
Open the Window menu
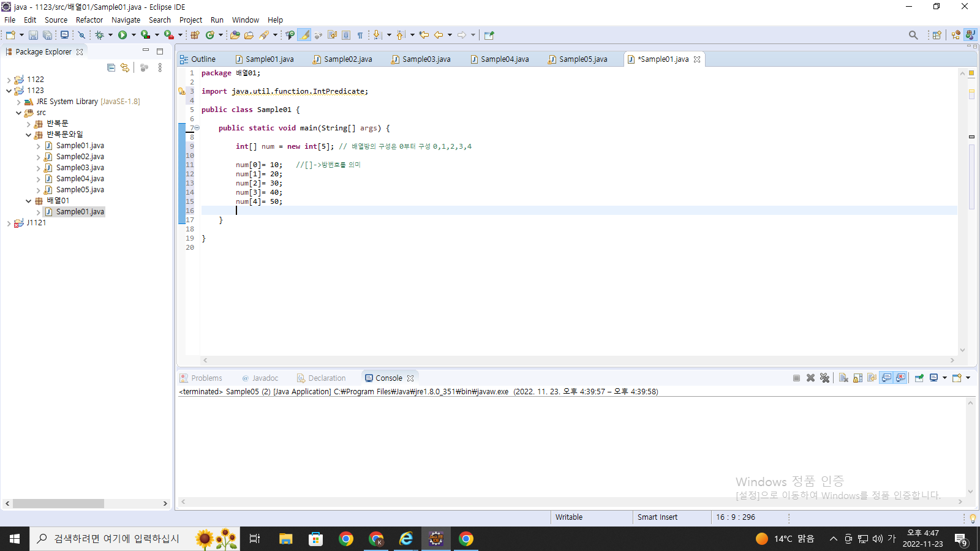[245, 20]
